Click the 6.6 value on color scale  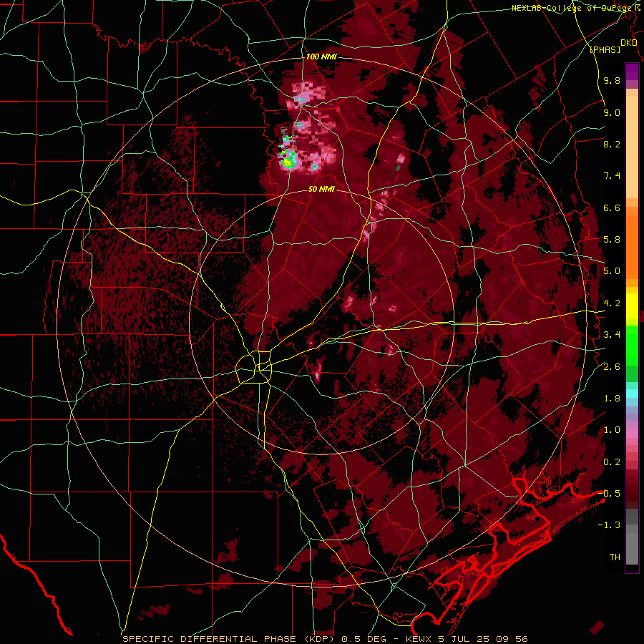pyautogui.click(x=612, y=208)
